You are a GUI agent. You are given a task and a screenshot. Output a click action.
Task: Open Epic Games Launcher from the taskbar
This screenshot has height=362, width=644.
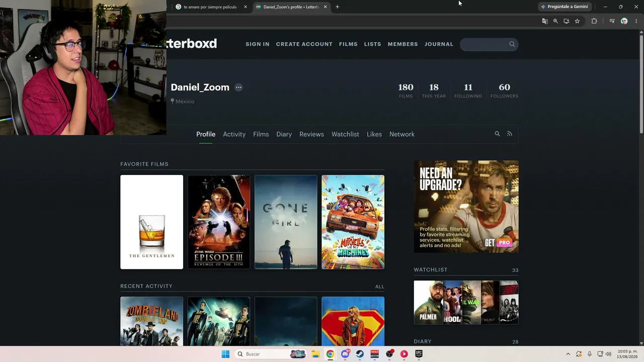click(x=419, y=354)
